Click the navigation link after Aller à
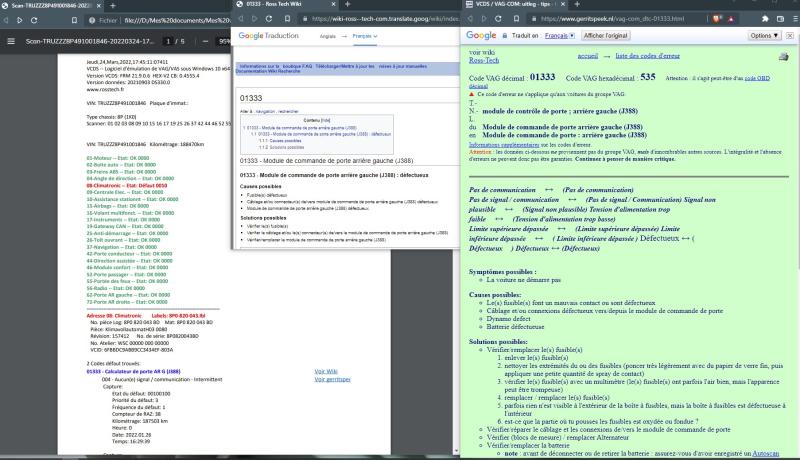 coord(265,111)
